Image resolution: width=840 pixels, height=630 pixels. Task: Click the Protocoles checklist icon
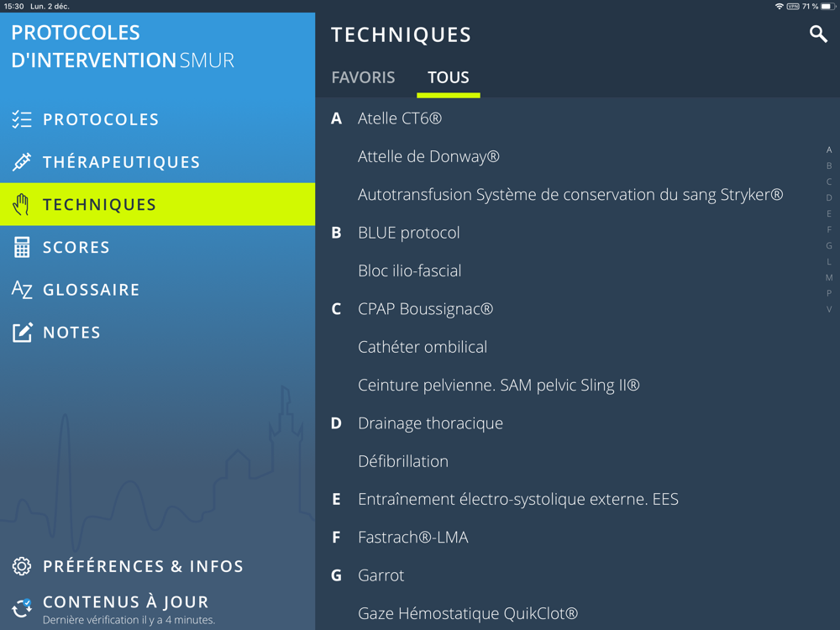click(22, 119)
